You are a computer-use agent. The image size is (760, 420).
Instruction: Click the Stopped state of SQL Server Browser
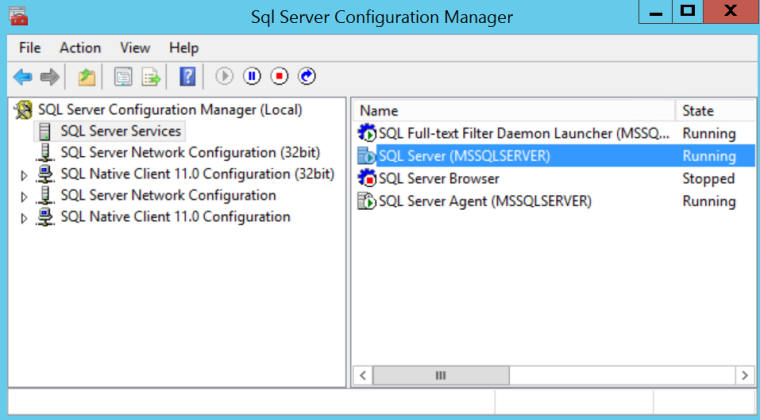click(x=708, y=179)
